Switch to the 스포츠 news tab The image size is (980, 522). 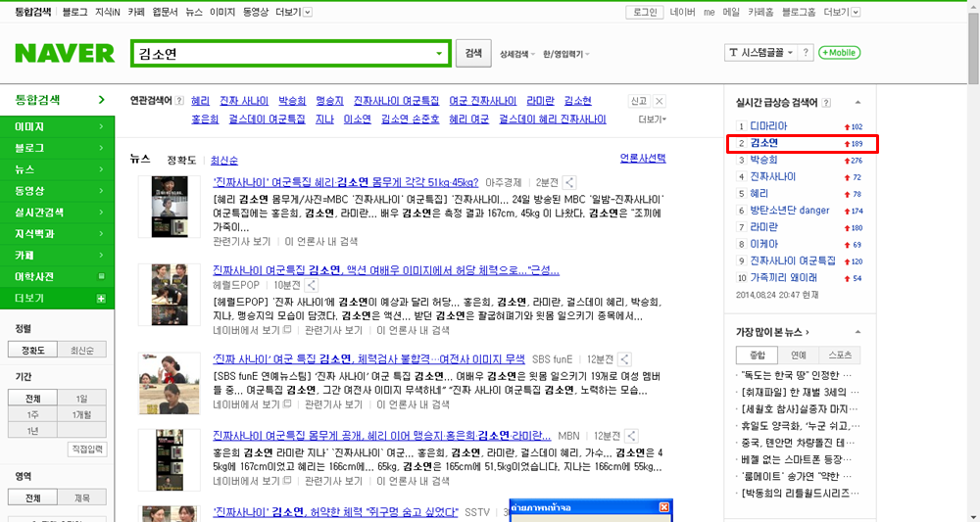840,355
